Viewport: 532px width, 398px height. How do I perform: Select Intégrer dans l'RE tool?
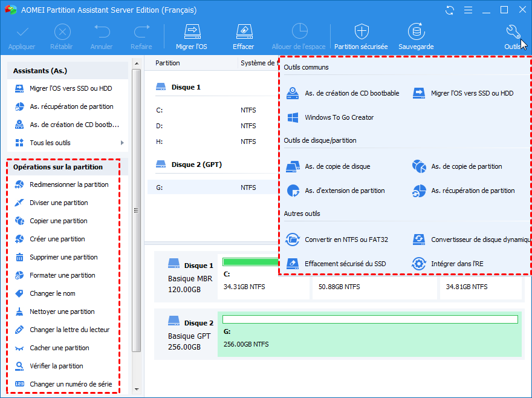[448, 264]
